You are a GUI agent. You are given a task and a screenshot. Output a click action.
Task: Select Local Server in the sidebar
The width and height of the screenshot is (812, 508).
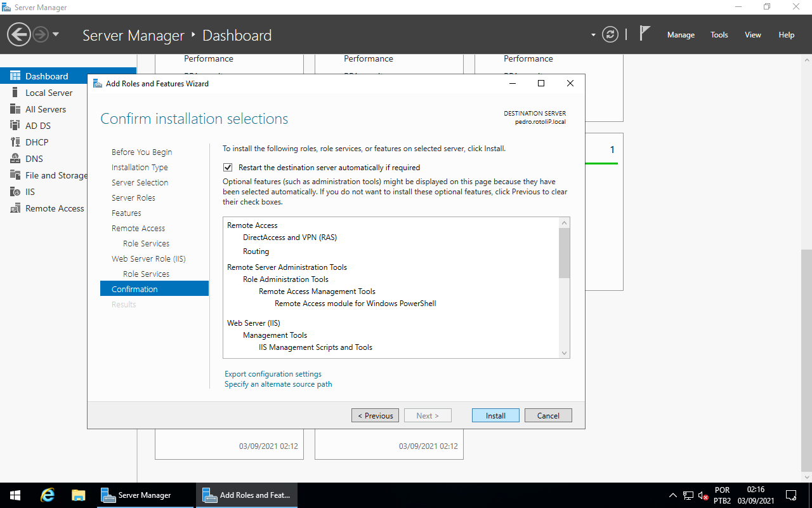[x=48, y=92]
